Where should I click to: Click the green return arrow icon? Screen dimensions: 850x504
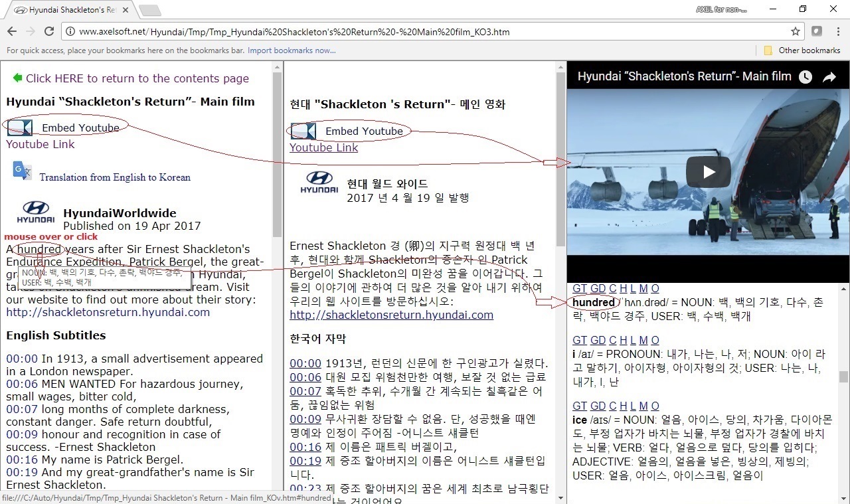(17, 78)
